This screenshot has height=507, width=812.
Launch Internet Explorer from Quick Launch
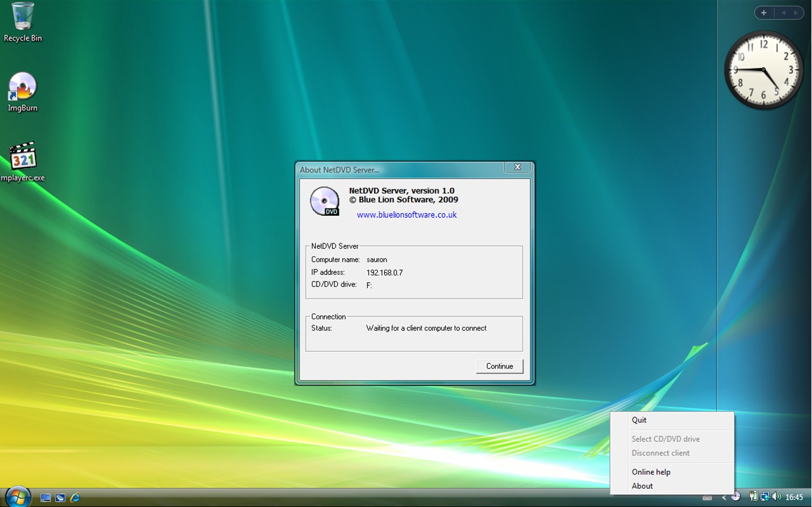75,497
